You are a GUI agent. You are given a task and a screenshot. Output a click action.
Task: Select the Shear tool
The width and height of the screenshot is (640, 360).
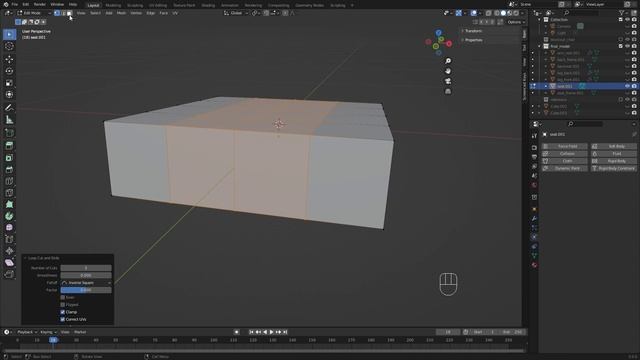coord(9,262)
